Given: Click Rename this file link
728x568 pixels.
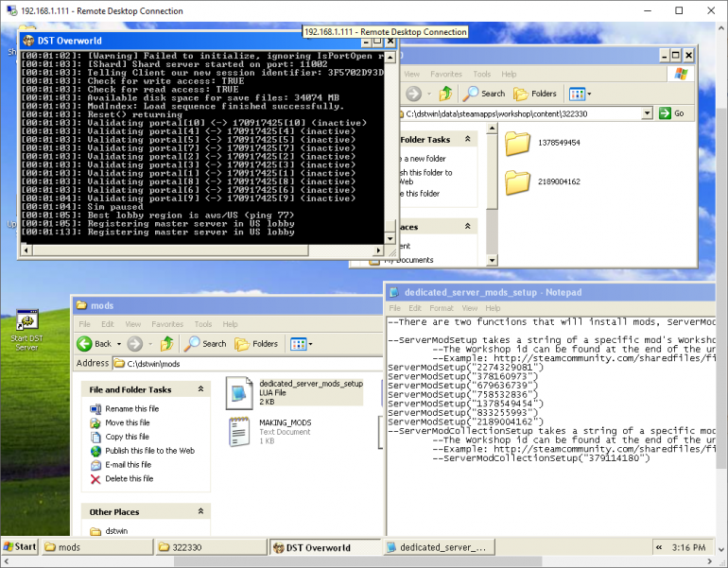Looking at the screenshot, I should coord(131,408).
